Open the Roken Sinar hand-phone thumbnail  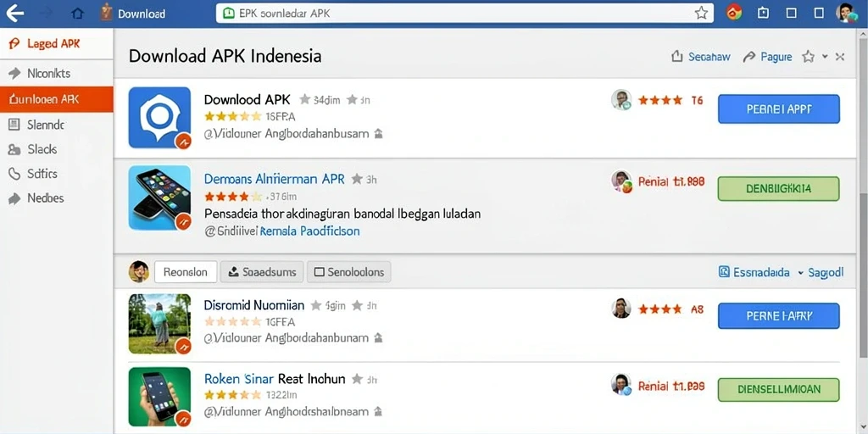coord(159,397)
